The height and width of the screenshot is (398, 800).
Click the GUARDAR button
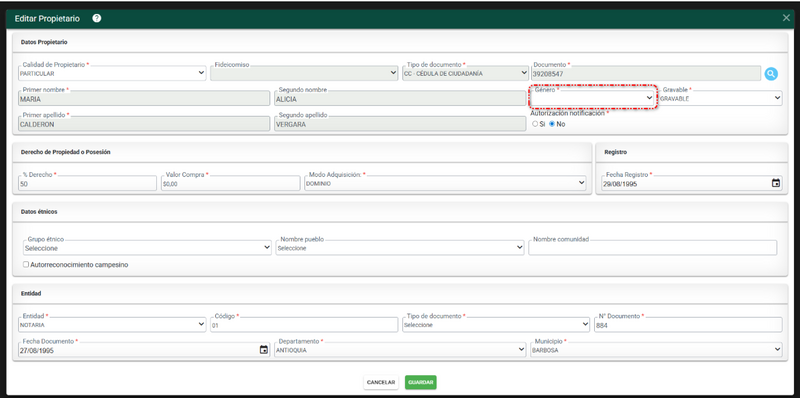coord(420,382)
